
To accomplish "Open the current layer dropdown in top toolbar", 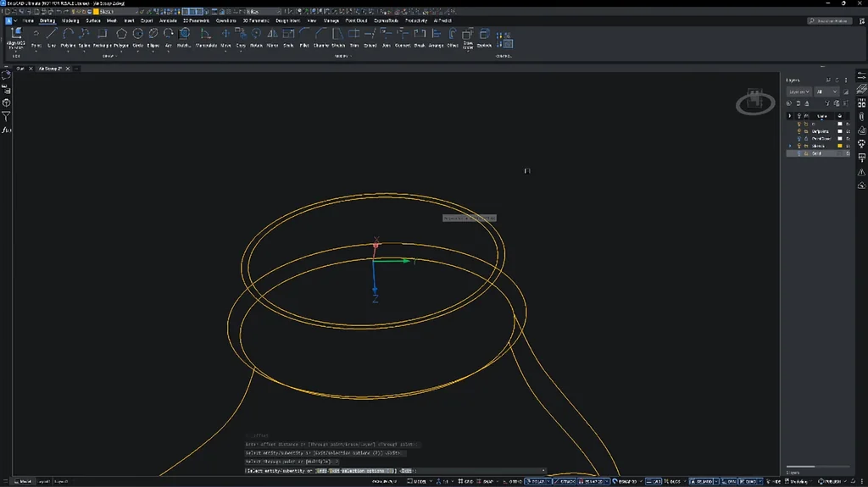I will click(116, 12).
